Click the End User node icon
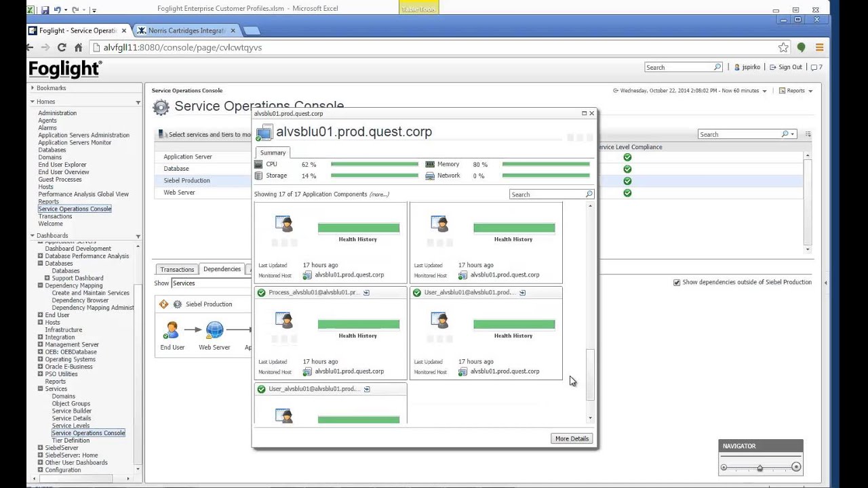This screenshot has height=488, width=868. click(172, 331)
